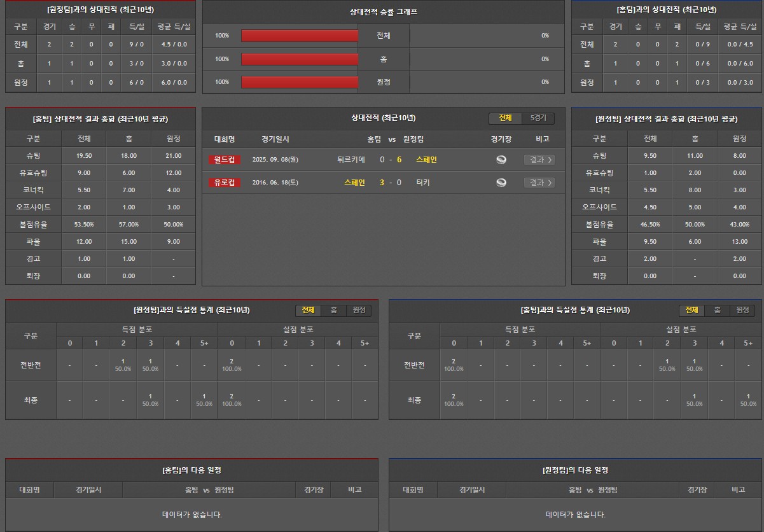This screenshot has width=764, height=532.
Task: Select 전체 in right 득실점 통계 panel
Action: tap(691, 310)
